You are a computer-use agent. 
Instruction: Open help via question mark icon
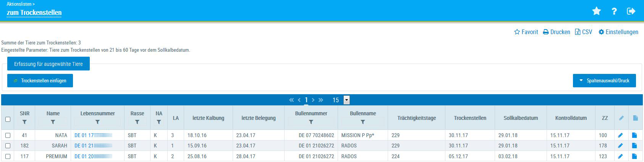coord(614,11)
